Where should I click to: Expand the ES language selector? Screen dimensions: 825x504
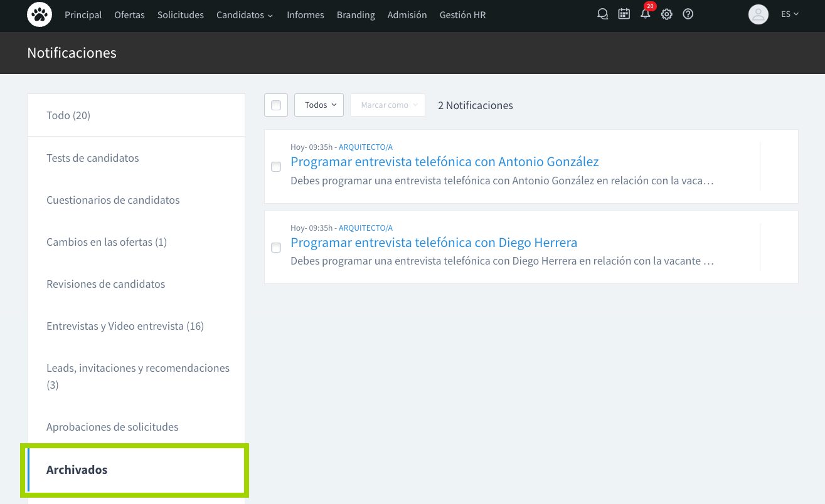click(789, 14)
